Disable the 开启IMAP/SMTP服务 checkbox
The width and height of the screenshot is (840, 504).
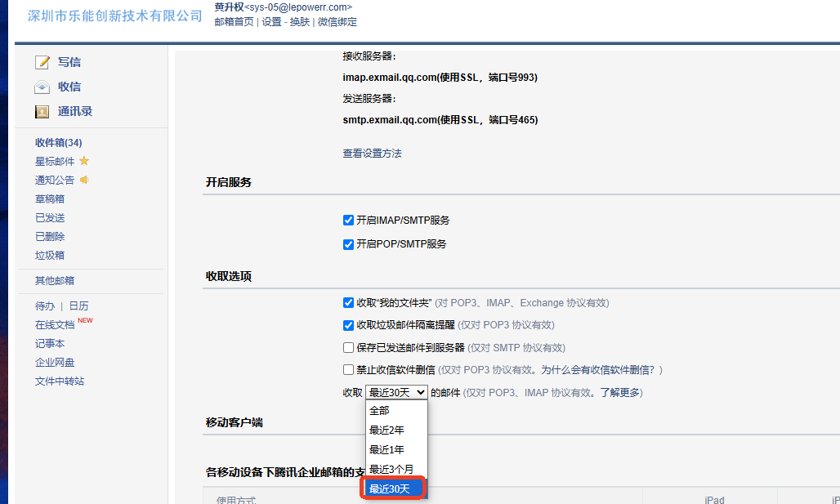point(349,221)
